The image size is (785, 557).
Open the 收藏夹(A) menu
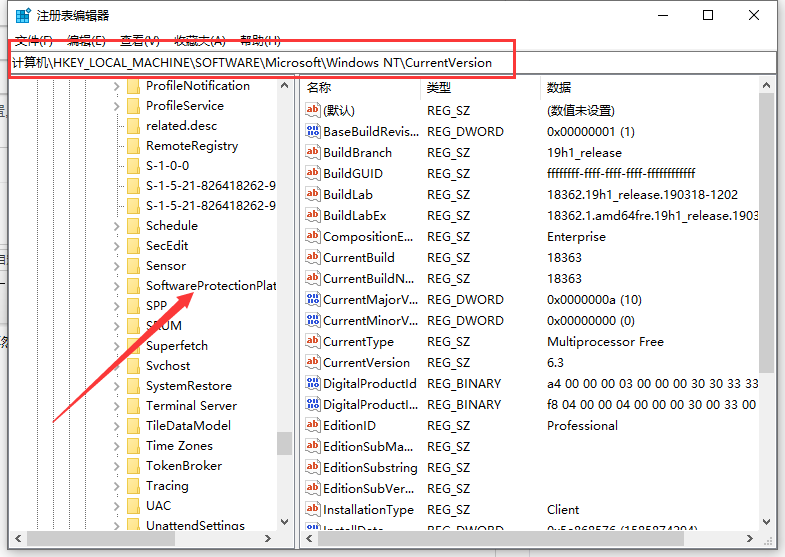point(197,40)
